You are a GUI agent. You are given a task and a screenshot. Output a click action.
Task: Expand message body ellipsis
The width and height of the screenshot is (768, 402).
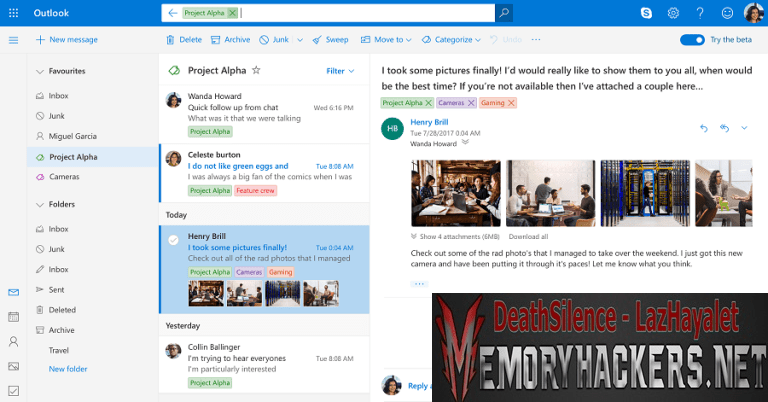[x=419, y=284]
